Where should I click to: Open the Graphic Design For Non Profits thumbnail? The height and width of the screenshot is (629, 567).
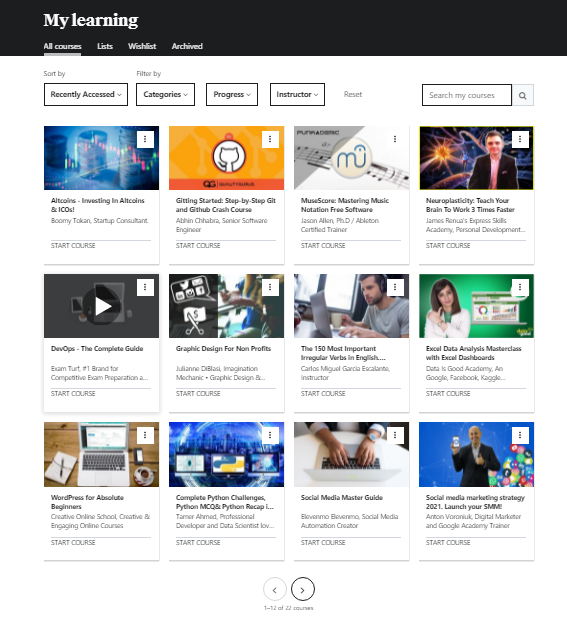(226, 306)
